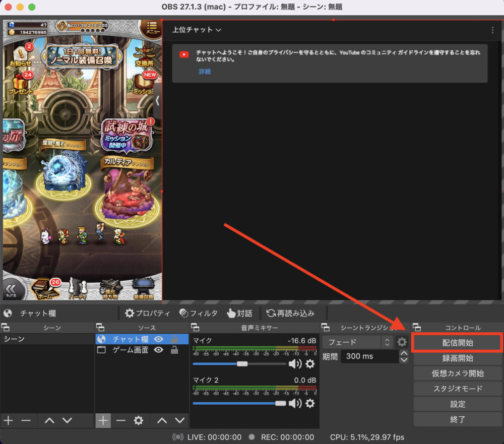
Task: Open the chat three-dot options menu
Action: 492,30
